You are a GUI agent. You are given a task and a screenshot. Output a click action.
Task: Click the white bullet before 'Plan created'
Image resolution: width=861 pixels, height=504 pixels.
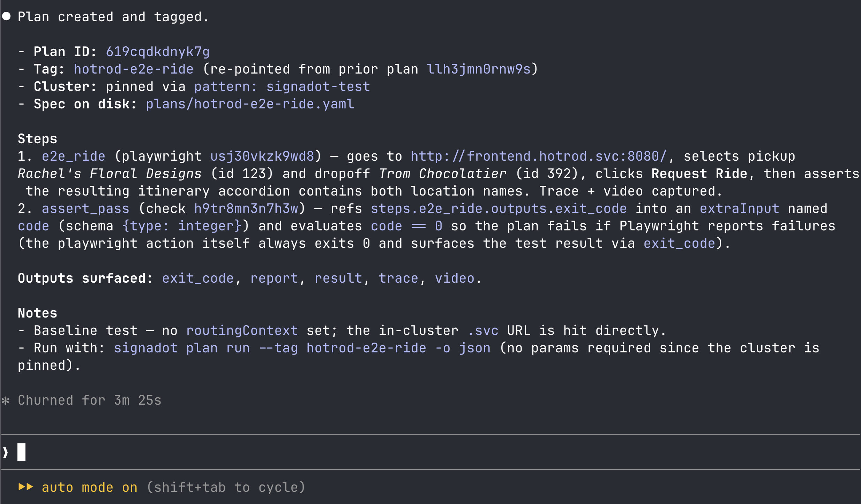6,16
